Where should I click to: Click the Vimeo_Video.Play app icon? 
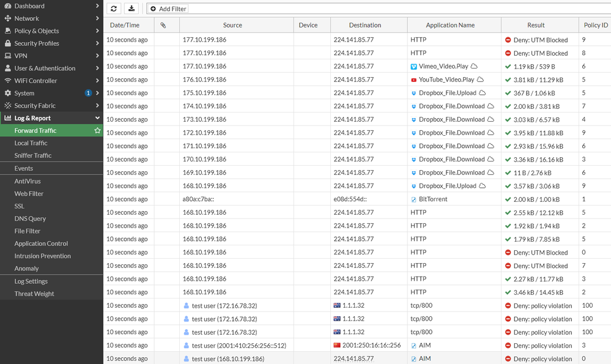point(414,67)
